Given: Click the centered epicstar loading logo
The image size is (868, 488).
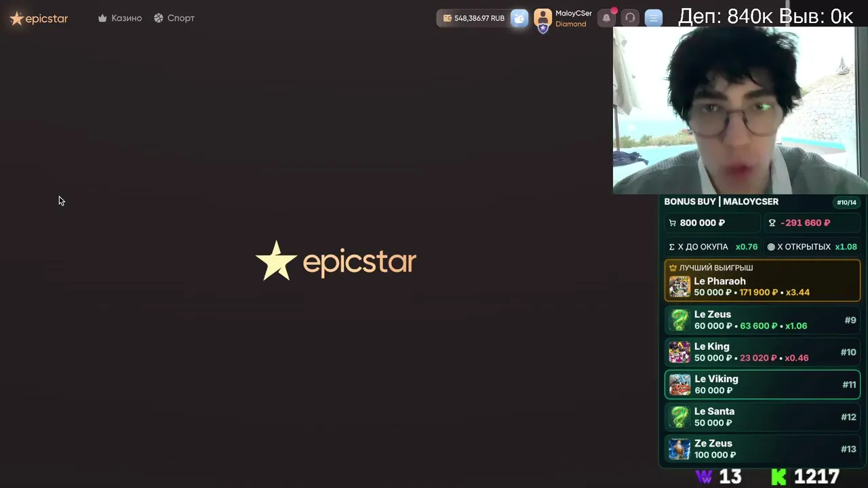Looking at the screenshot, I should [x=336, y=261].
